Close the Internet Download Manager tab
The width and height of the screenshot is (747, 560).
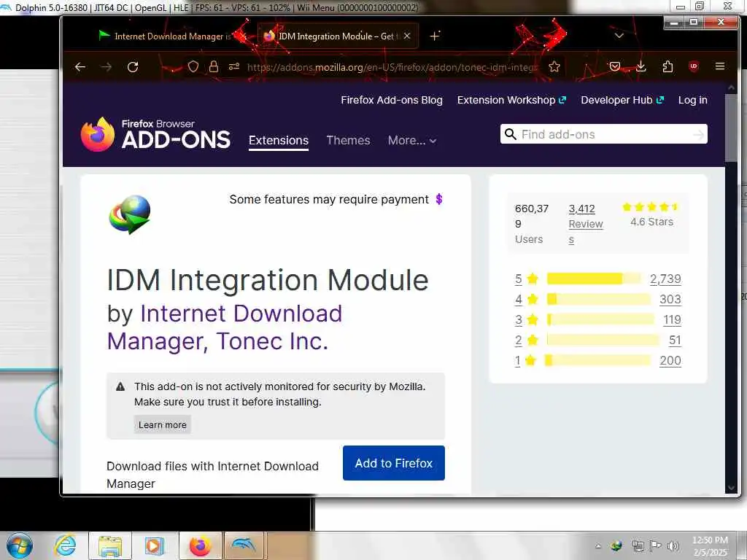(242, 36)
